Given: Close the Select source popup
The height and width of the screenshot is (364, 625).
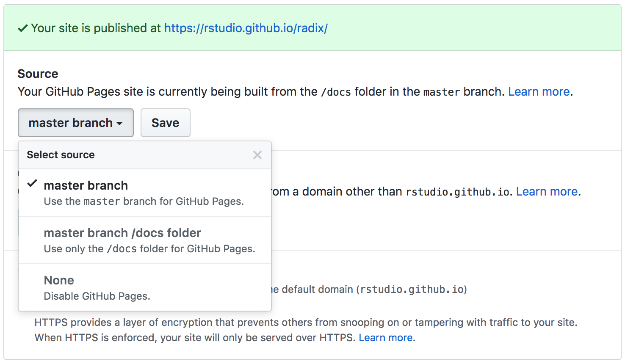Looking at the screenshot, I should coord(257,155).
